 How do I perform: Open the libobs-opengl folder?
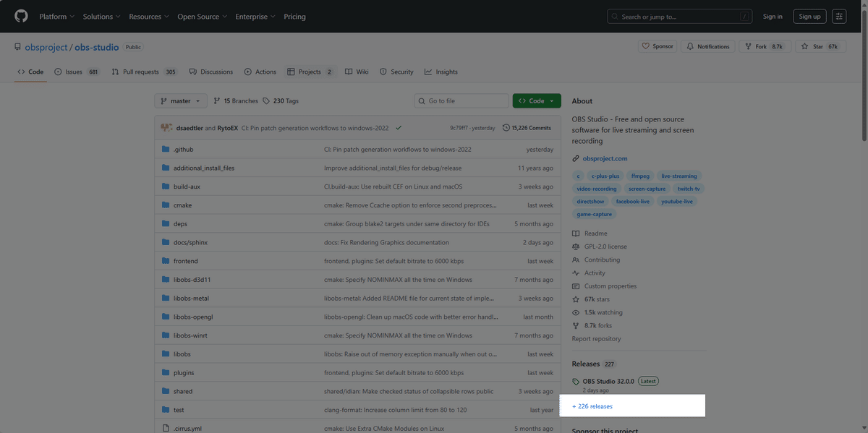192,317
